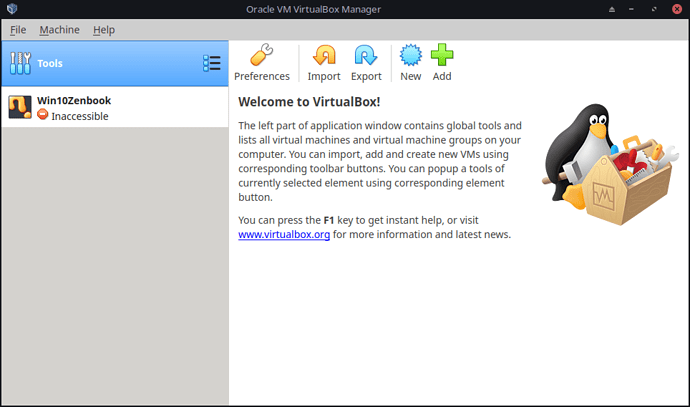Viewport: 690px width, 407px height.
Task: Visit the www.virtualbox.org link
Action: coord(284,235)
